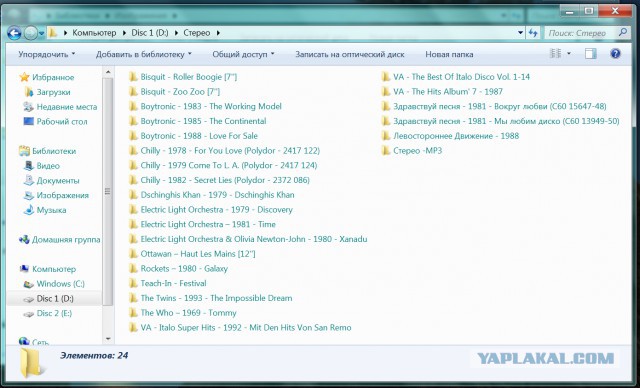This screenshot has height=388, width=640.
Task: Open the view options dropdown arrow
Action: [x=569, y=53]
